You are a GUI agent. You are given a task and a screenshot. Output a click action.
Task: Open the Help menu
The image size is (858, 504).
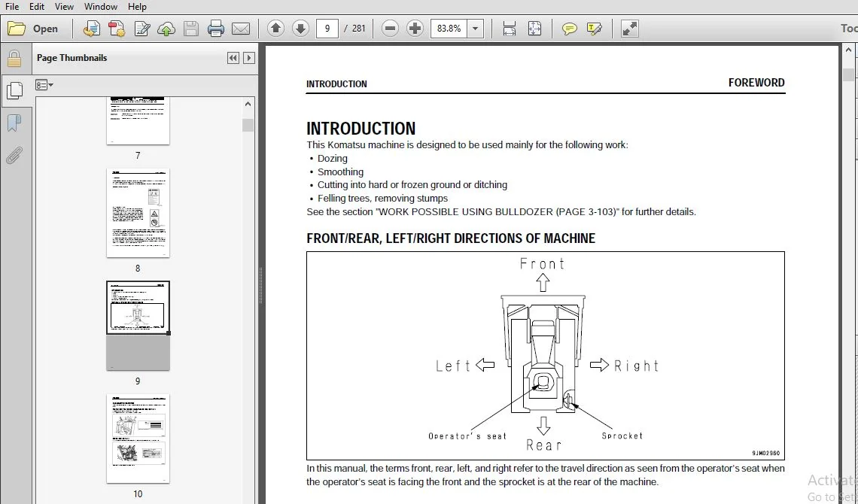point(137,7)
